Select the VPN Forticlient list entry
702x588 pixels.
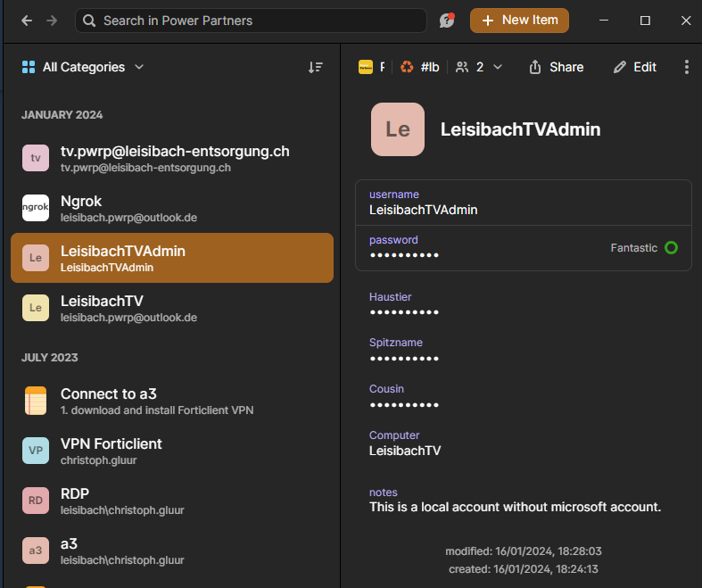[172, 451]
